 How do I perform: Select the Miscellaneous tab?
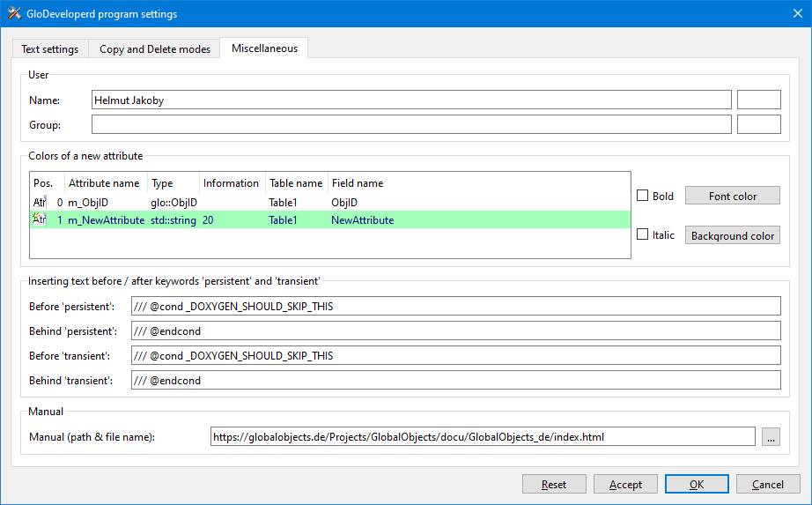264,48
